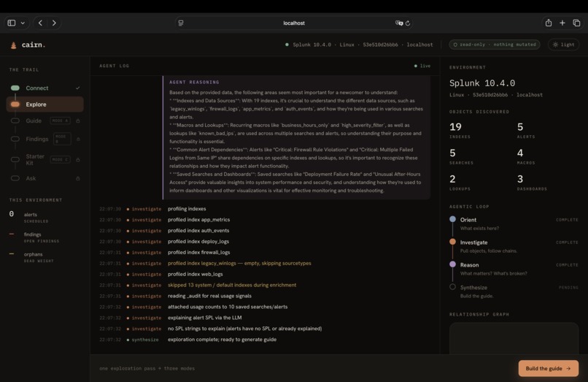
Task: Click the 5 alerts stat
Action: click(526, 130)
